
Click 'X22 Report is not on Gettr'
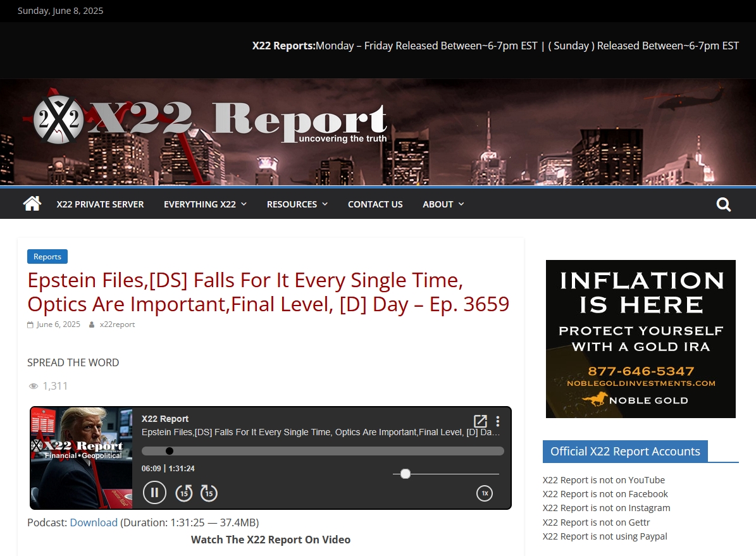(597, 522)
